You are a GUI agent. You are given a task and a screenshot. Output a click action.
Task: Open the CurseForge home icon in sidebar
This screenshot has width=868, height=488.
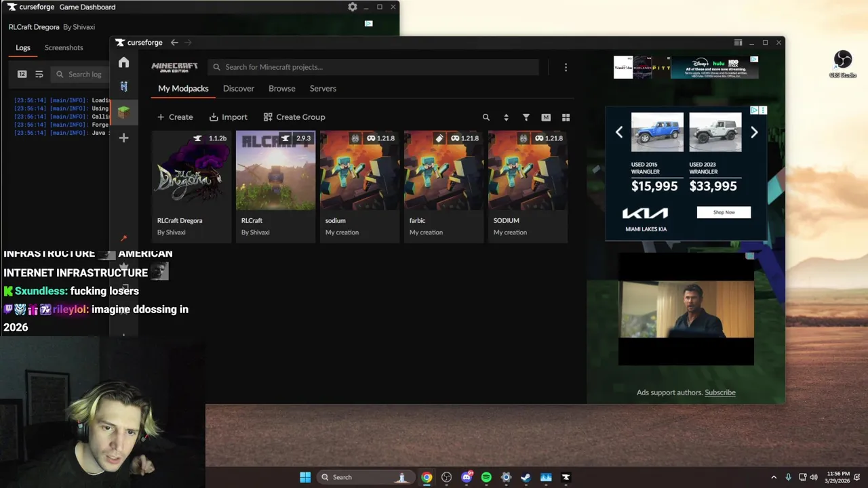[x=123, y=62]
